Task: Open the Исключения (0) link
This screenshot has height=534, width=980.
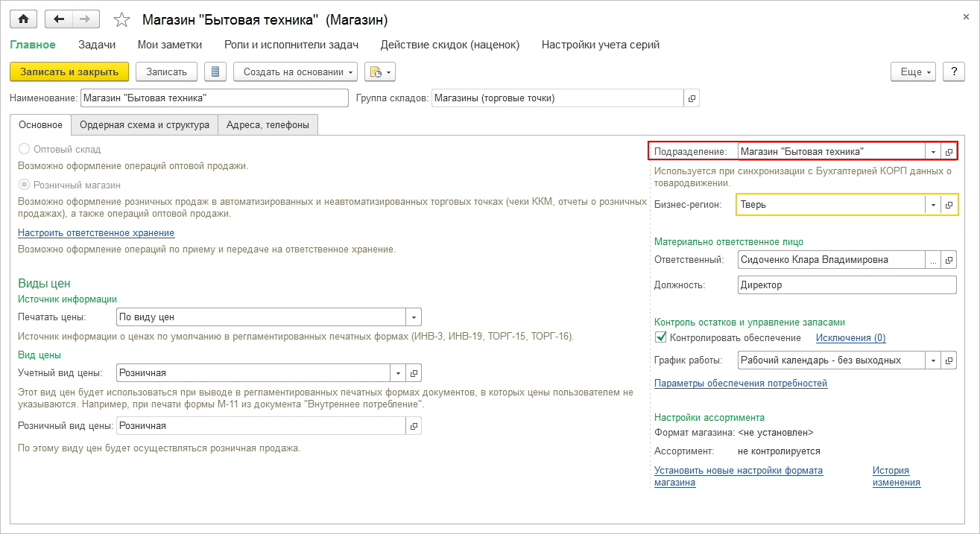Action: click(x=851, y=338)
